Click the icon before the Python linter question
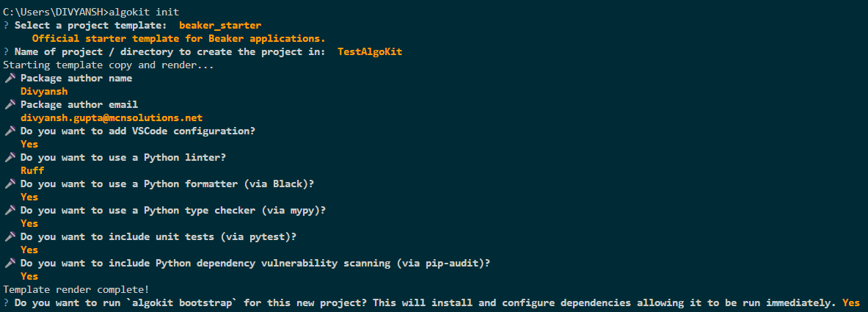 (x=10, y=157)
